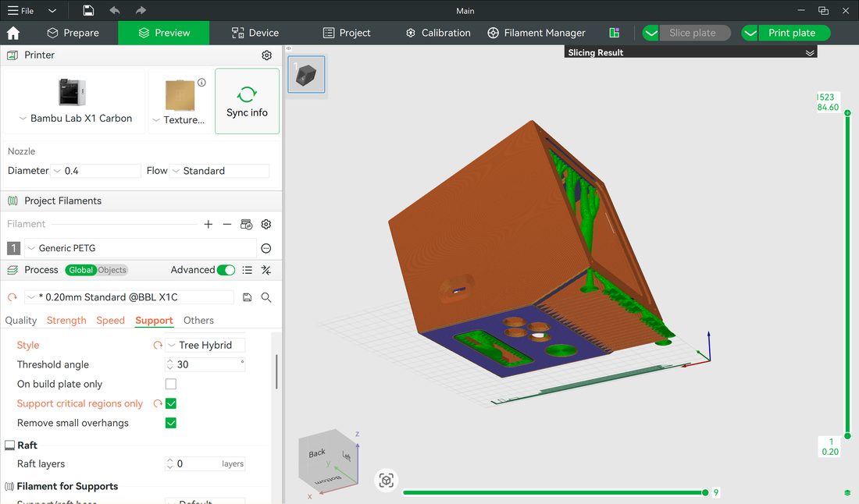Go to the Home screen icon
859x504 pixels.
pyautogui.click(x=13, y=33)
